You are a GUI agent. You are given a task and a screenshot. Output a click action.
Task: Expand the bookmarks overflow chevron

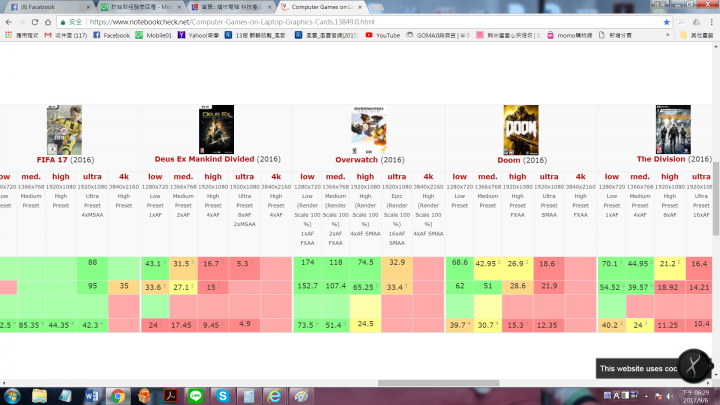[x=668, y=35]
